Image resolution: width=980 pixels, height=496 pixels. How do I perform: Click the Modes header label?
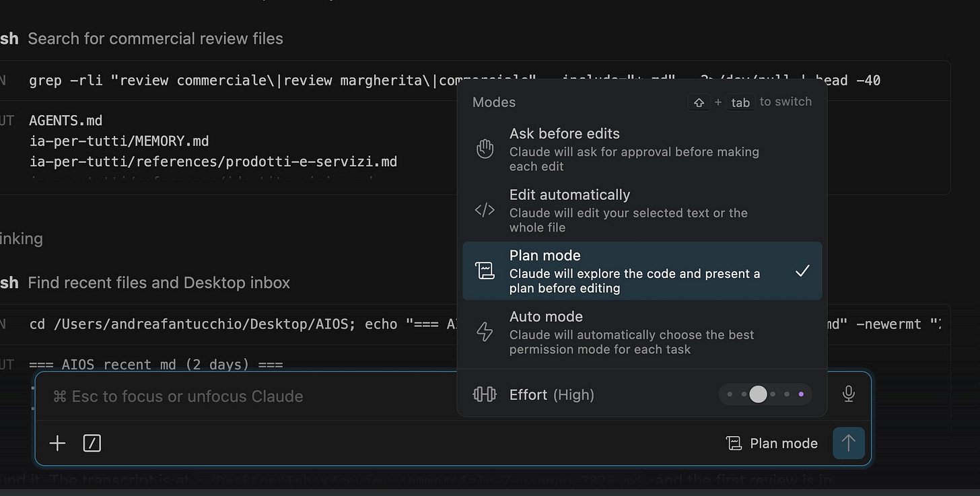click(494, 102)
